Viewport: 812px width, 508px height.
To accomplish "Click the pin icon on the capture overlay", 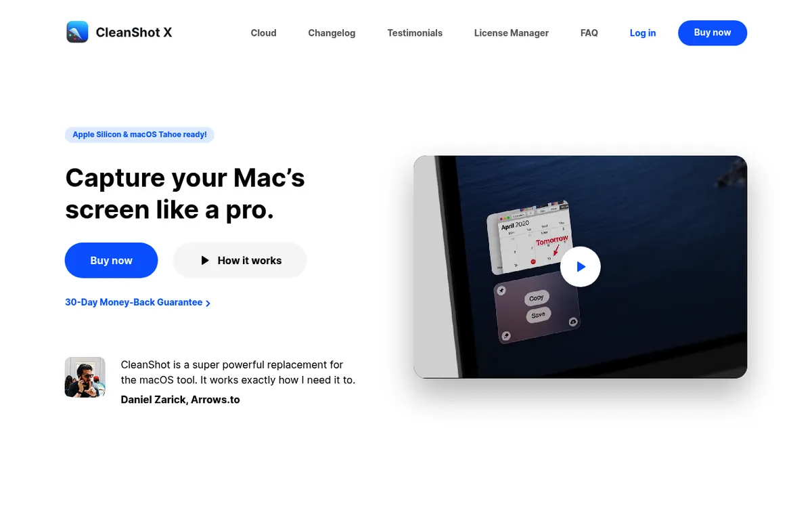I will 501,290.
